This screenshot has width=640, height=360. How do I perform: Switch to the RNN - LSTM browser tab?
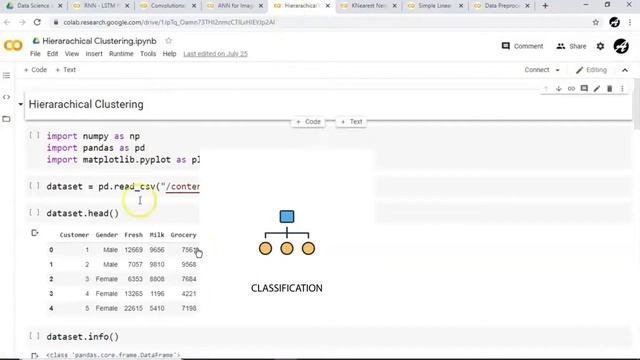click(100, 6)
